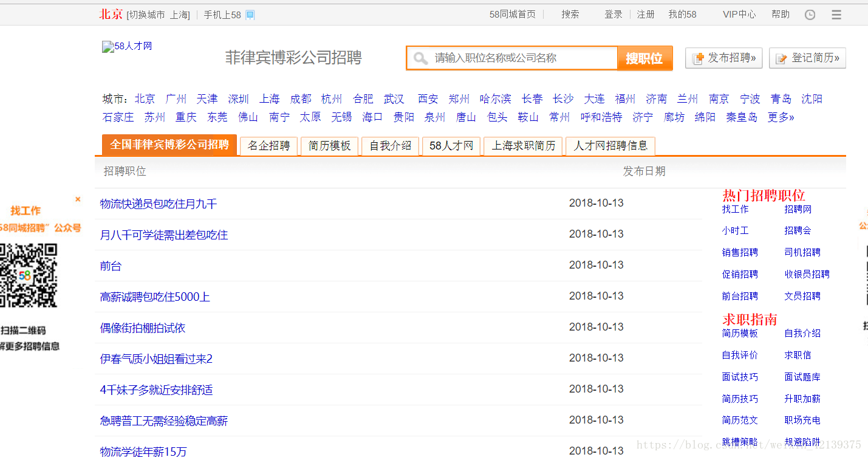Open the 帮助 help menu
Image resolution: width=868 pixels, height=457 pixels.
coord(781,15)
